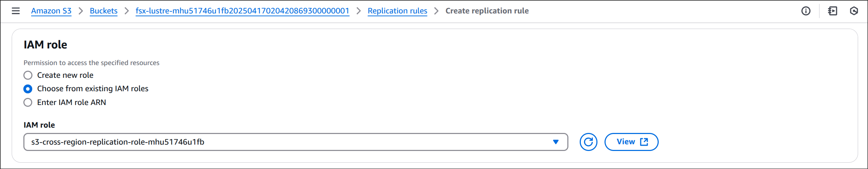Select the Enter IAM role ARN option
The height and width of the screenshot is (169, 868).
click(28, 103)
